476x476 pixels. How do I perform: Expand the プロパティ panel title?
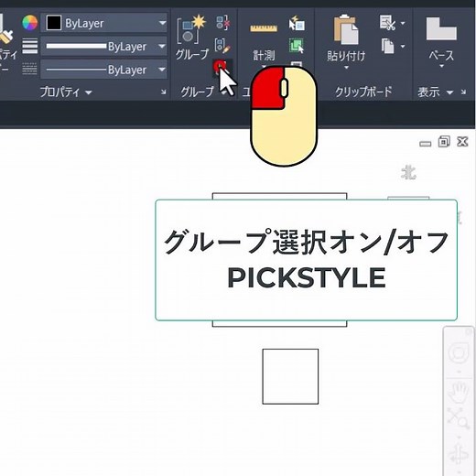[66, 92]
